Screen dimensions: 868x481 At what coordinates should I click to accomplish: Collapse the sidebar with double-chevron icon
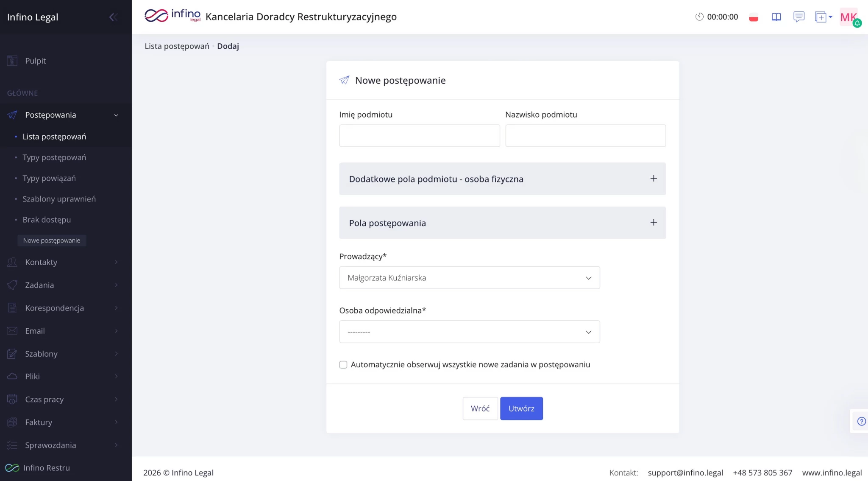pos(113,17)
